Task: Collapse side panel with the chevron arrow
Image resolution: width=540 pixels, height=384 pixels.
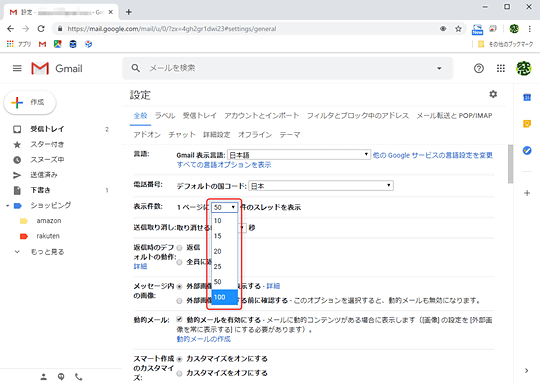Action: [x=526, y=371]
